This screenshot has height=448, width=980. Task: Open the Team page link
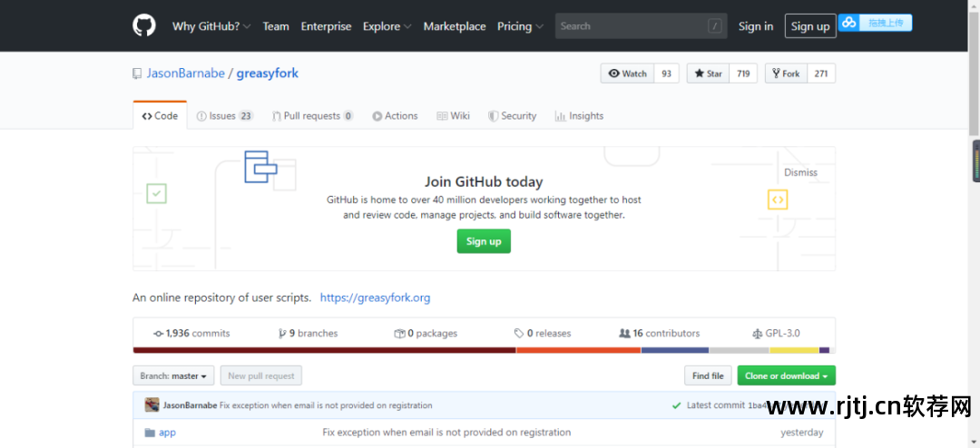pyautogui.click(x=276, y=26)
